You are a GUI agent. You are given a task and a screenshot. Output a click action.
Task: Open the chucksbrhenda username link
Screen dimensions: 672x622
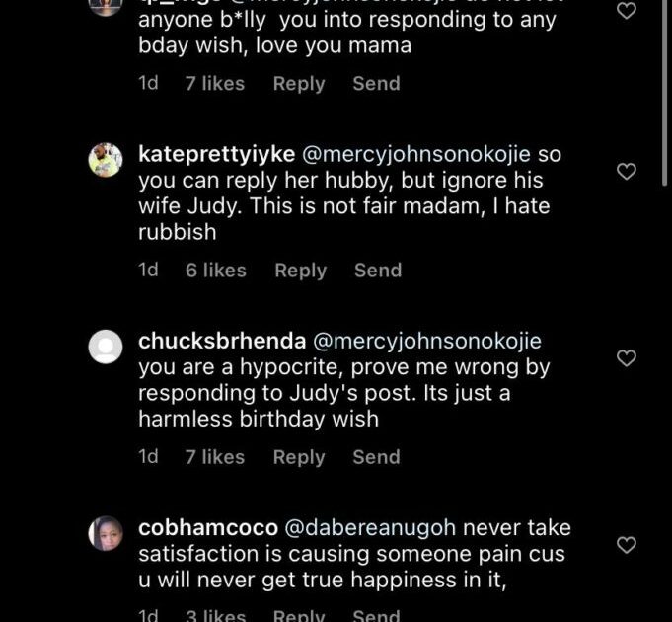[x=220, y=342]
